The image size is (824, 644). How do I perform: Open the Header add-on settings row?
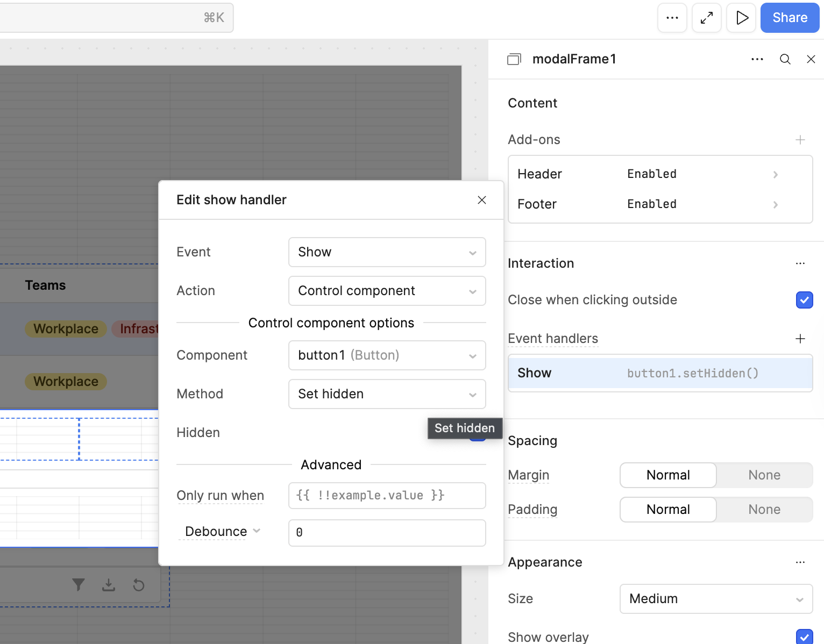(660, 174)
